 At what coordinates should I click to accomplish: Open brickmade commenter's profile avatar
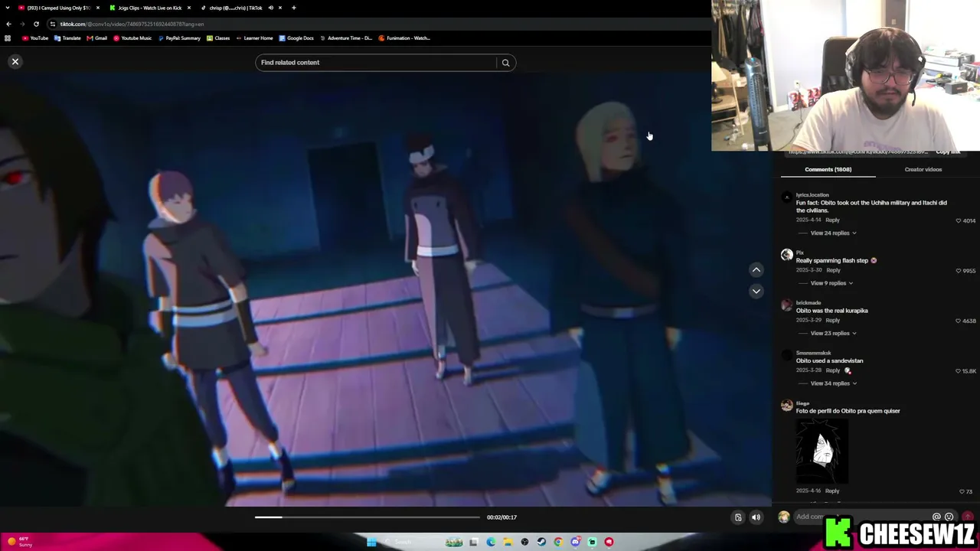786,305
